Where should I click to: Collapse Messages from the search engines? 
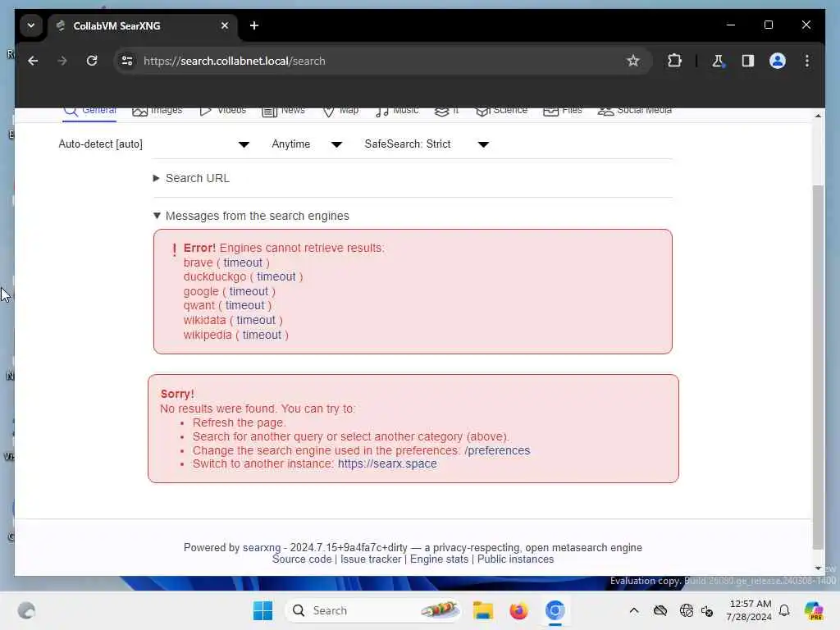(x=251, y=216)
